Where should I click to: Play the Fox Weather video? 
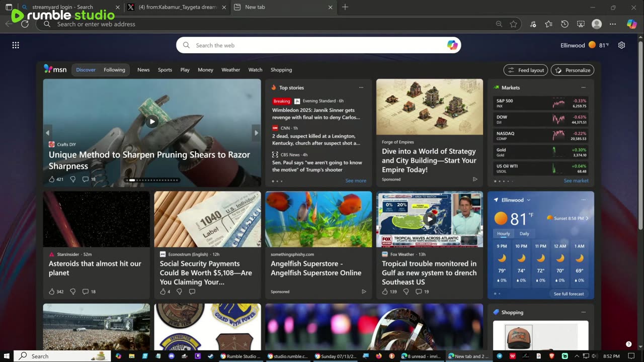tap(429, 219)
